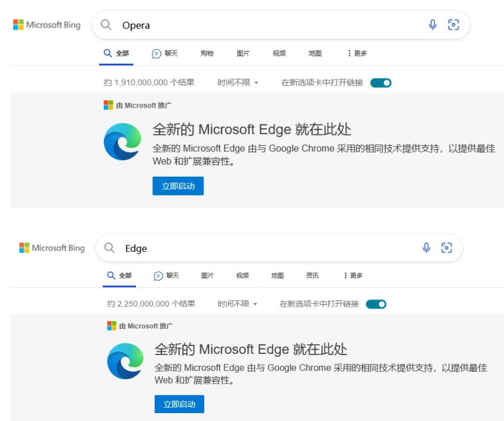Click result count 约 2,250,000,000 个结果

pos(151,304)
